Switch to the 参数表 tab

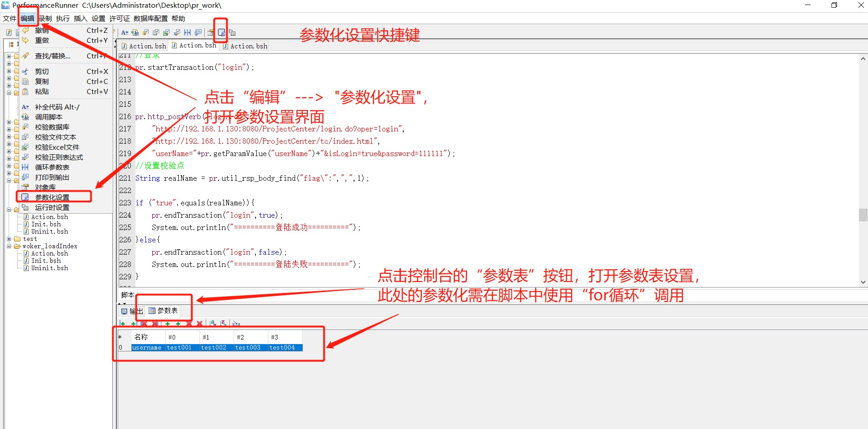[x=163, y=311]
